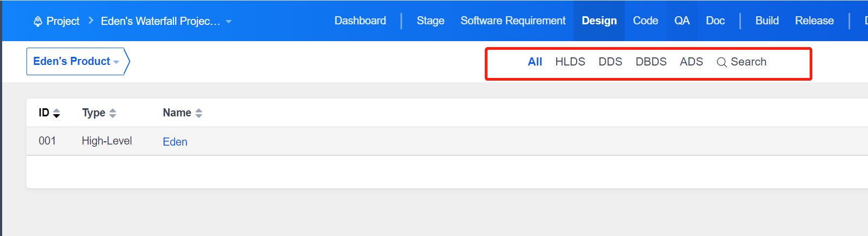Sort by Name column arrows

pos(199,113)
